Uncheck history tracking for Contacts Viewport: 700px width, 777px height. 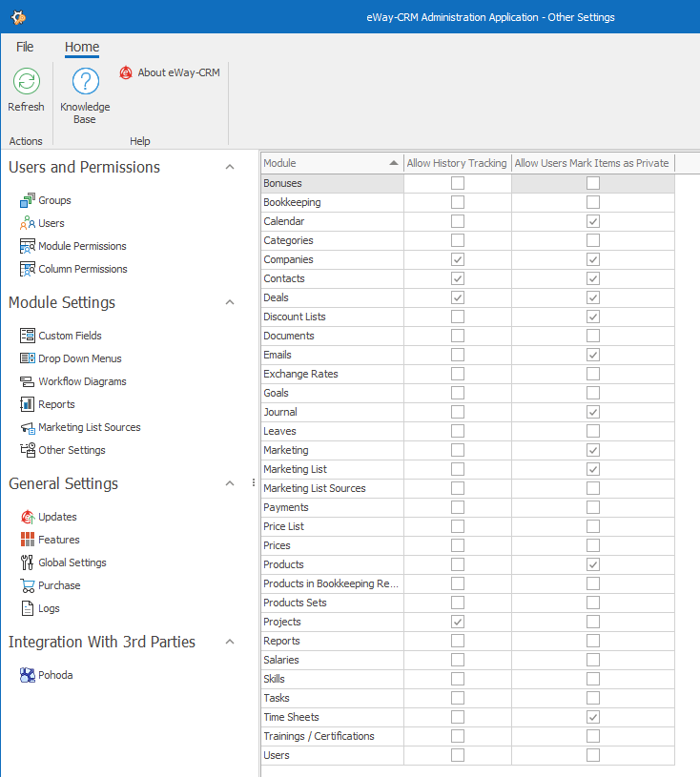coord(458,278)
